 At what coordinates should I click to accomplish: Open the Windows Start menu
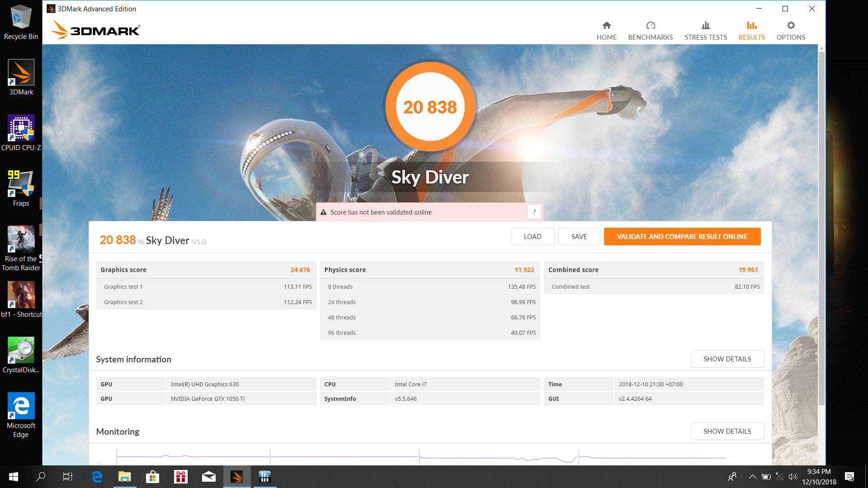pyautogui.click(x=14, y=477)
